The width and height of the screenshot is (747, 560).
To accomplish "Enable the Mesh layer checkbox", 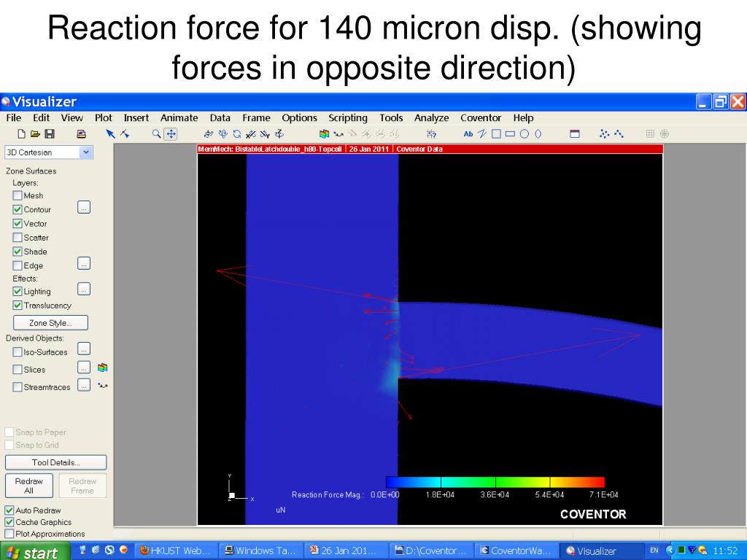I will 18,195.
